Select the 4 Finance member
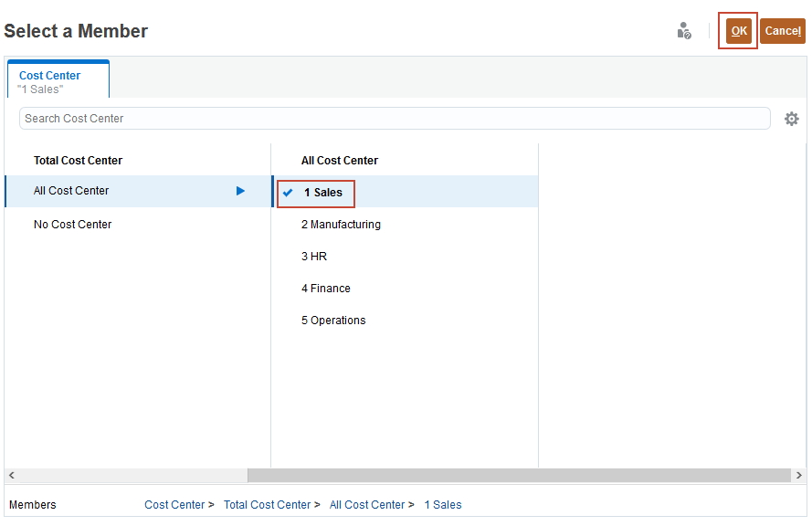 [x=325, y=288]
